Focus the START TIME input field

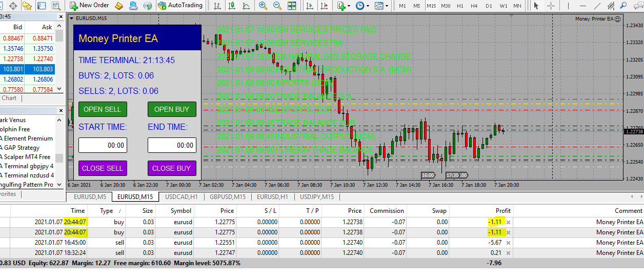click(103, 145)
